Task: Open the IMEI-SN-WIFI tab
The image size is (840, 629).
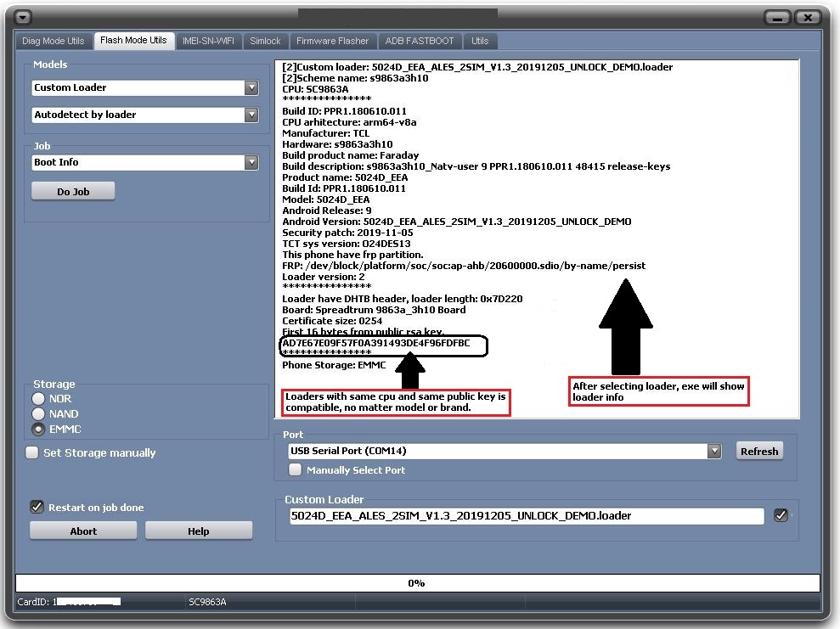Action: 208,41
